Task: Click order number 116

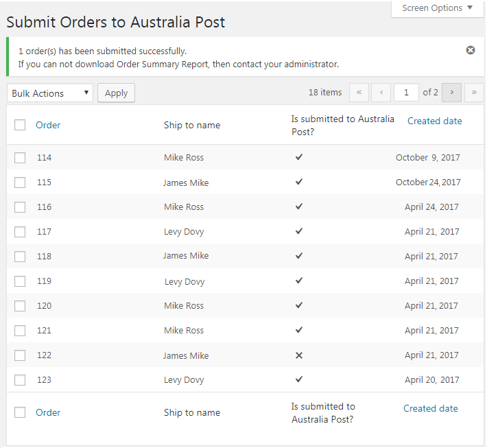Action: tap(44, 207)
